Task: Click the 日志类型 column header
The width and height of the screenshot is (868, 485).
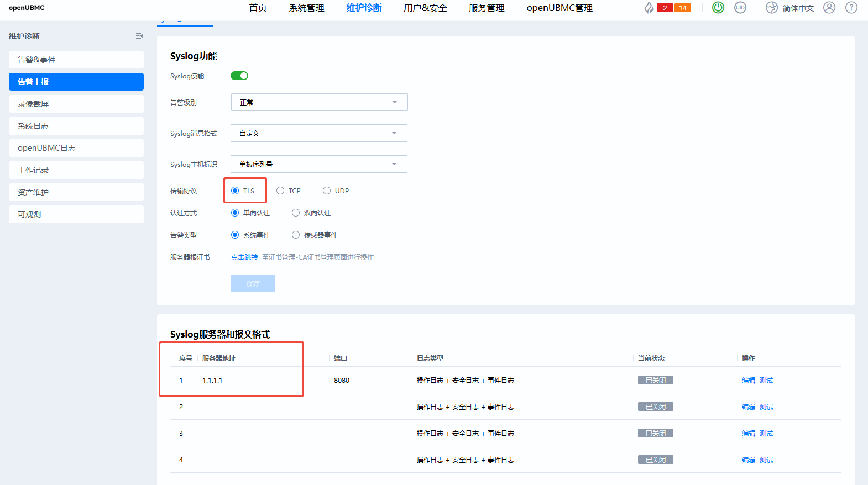Action: point(430,358)
